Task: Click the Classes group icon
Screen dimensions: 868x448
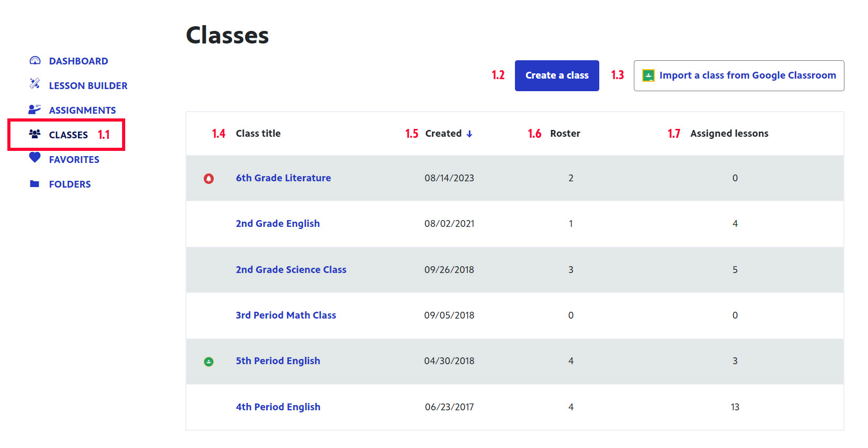Action: click(x=35, y=134)
